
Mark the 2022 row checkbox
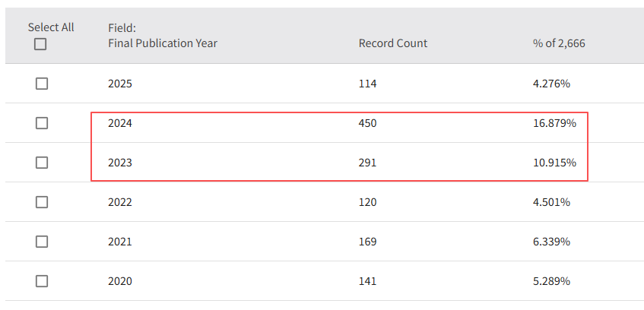pyautogui.click(x=42, y=202)
